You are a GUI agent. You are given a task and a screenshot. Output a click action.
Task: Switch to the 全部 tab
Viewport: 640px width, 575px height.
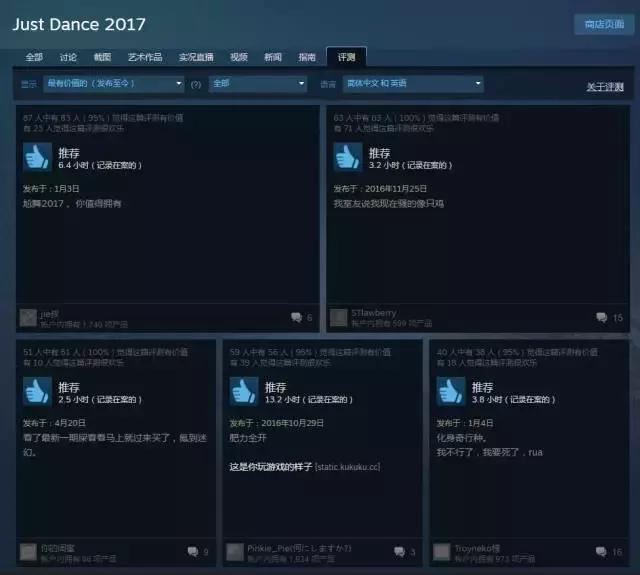click(33, 57)
